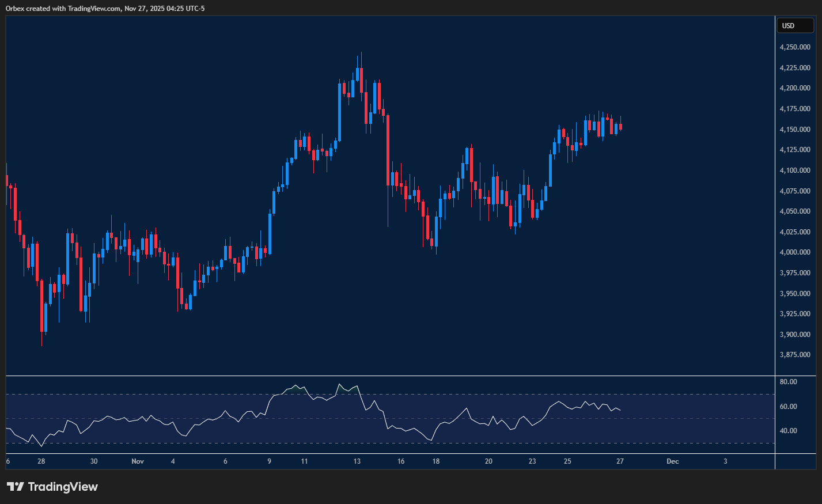
Task: Click the Dec label on time axis
Action: coord(672,461)
